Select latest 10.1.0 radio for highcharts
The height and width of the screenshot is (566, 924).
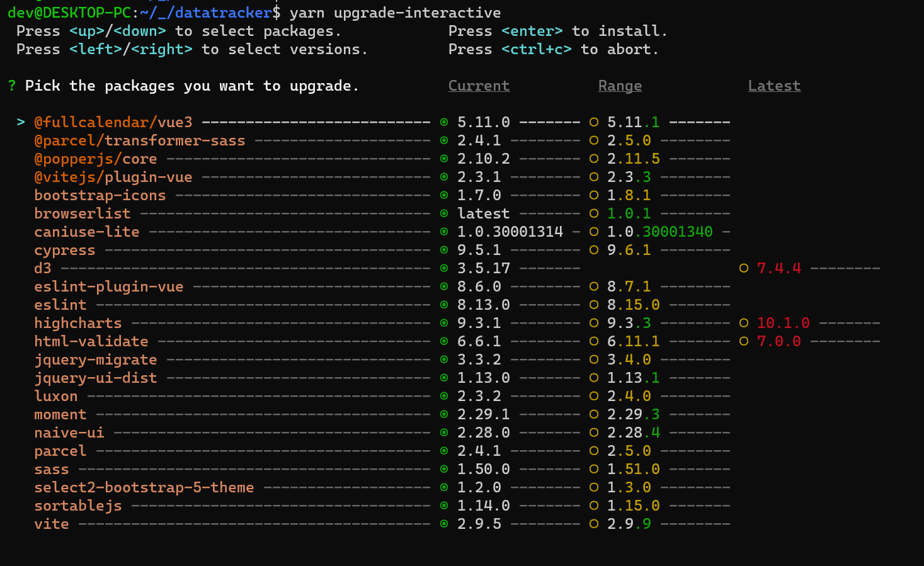(744, 323)
